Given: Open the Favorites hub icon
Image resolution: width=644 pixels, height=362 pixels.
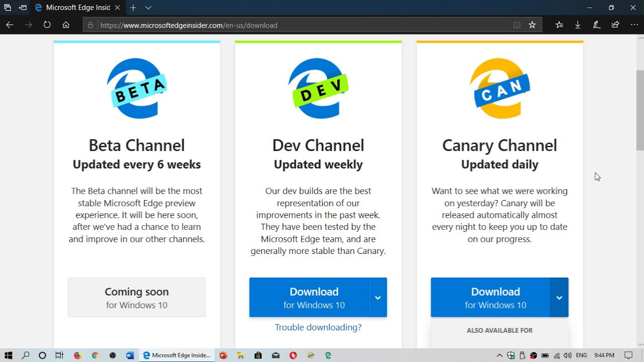Looking at the screenshot, I should tap(559, 25).
